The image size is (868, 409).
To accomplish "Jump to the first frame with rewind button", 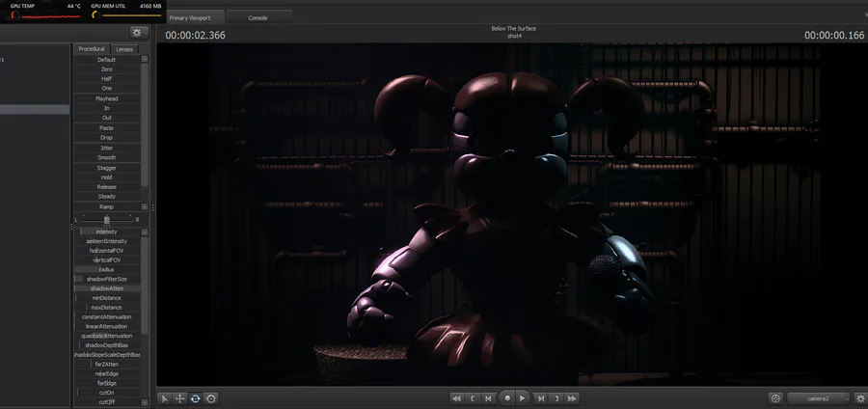I will pos(456,398).
